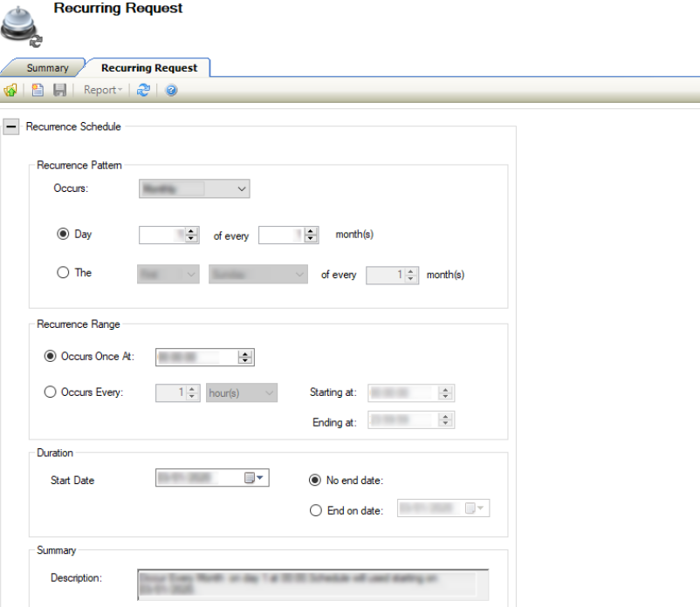Select the Occurs Every radio button
The height and width of the screenshot is (607, 700).
tap(51, 392)
